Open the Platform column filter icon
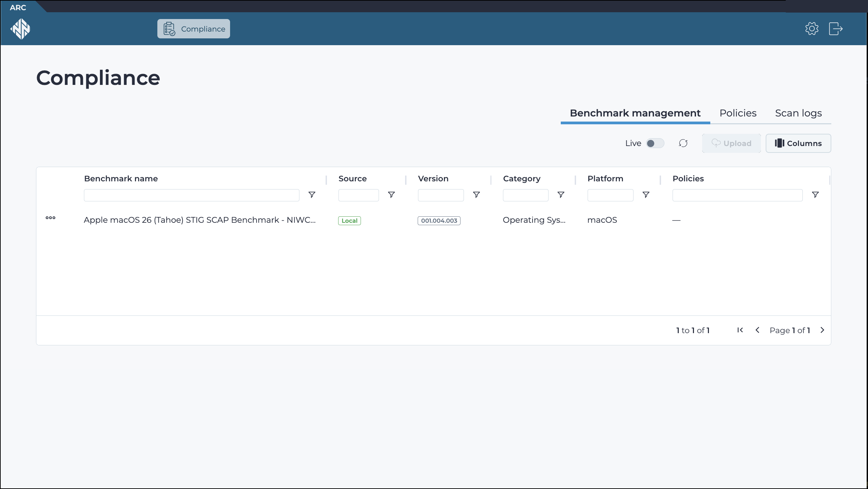The image size is (868, 489). point(646,195)
